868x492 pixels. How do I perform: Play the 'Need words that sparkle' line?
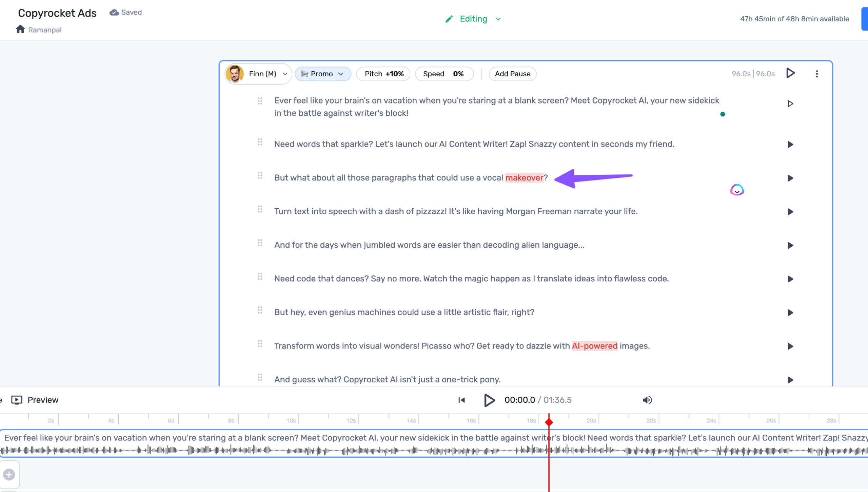(x=790, y=145)
